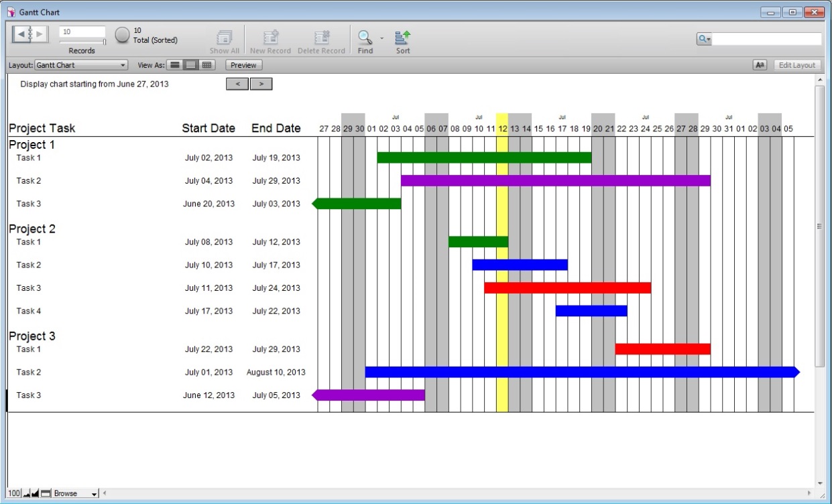
Task: Click the quick find search field
Action: pos(766,39)
